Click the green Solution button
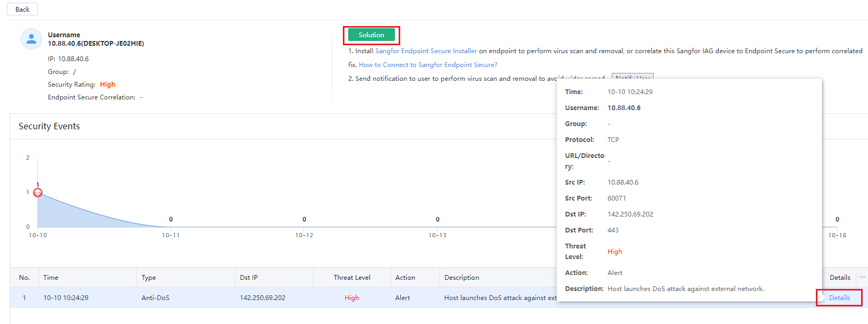The image size is (868, 324). (371, 35)
